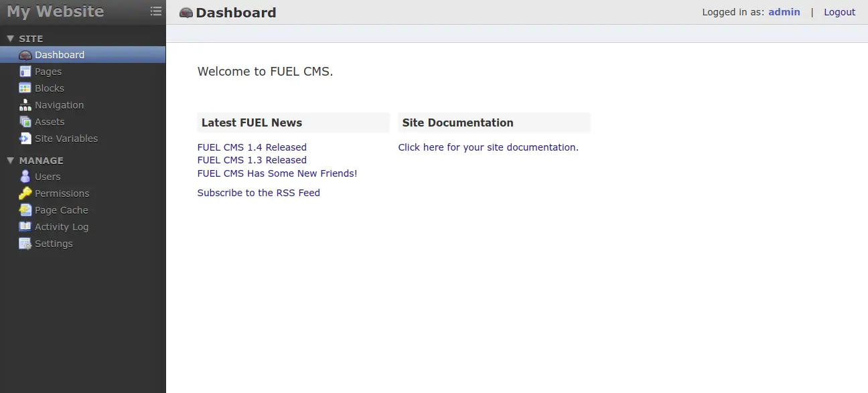The height and width of the screenshot is (393, 868).
Task: Click the My Website site title
Action: pyautogui.click(x=55, y=11)
